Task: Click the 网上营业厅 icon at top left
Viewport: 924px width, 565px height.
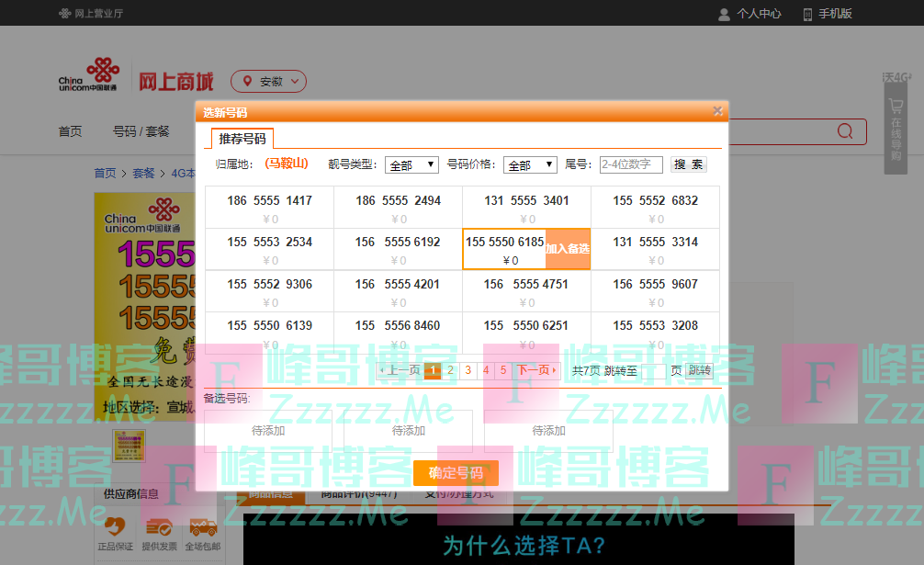Action: [64, 13]
